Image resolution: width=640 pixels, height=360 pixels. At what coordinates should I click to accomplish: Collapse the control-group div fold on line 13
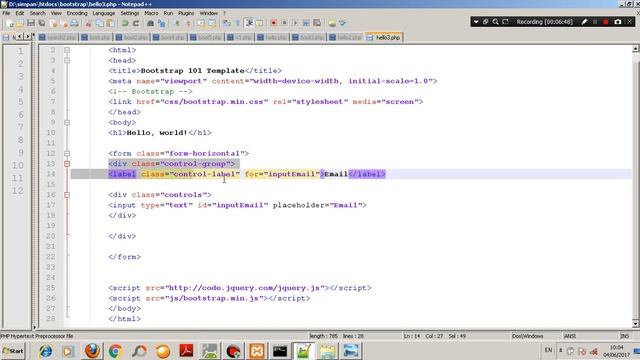67,164
